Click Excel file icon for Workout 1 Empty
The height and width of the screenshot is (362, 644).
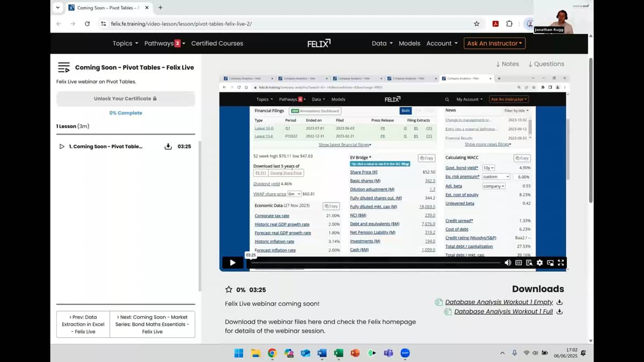pyautogui.click(x=438, y=302)
